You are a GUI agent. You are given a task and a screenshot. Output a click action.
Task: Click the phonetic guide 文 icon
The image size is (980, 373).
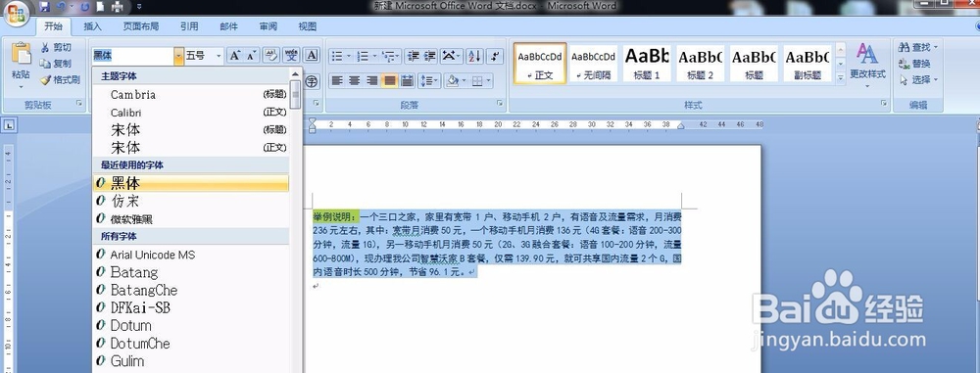click(292, 56)
